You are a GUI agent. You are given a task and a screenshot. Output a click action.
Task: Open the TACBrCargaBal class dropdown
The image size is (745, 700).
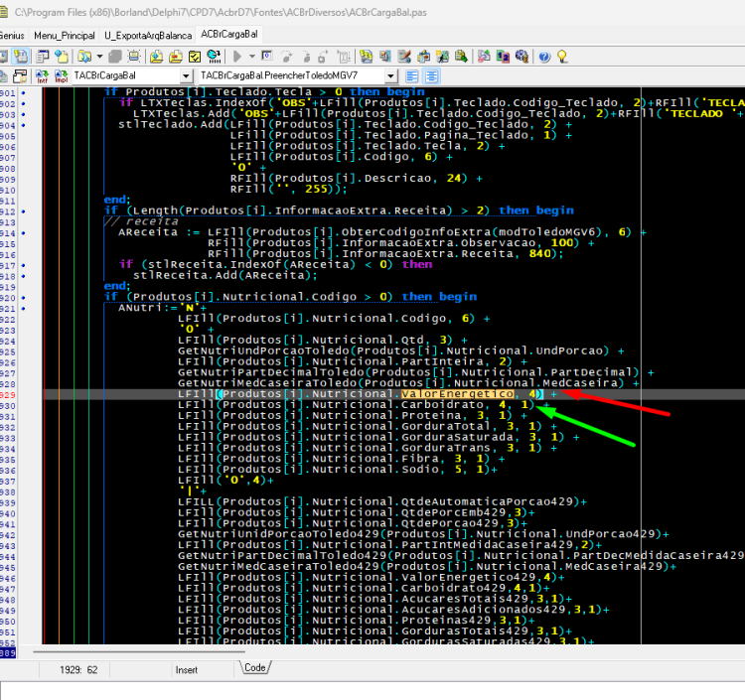(186, 76)
